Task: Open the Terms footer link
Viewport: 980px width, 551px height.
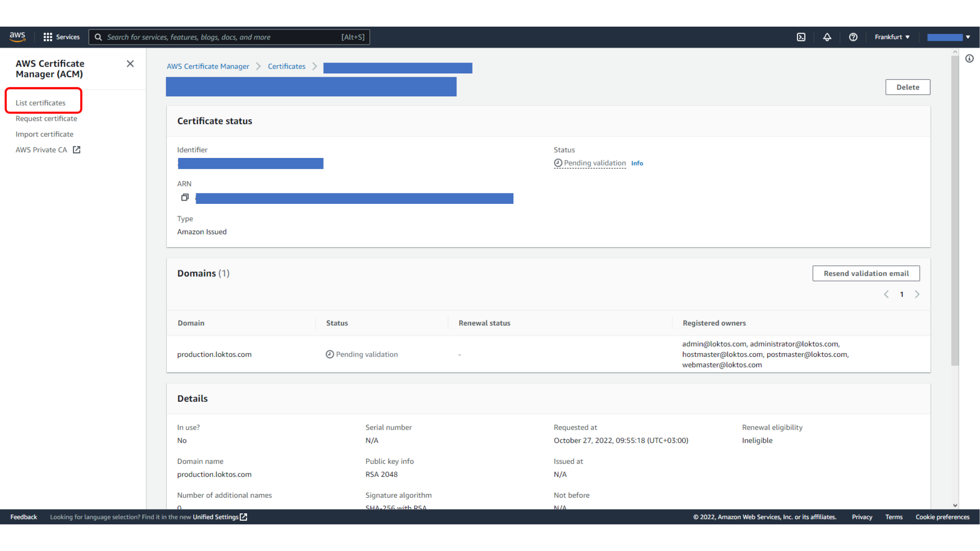Action: point(894,517)
